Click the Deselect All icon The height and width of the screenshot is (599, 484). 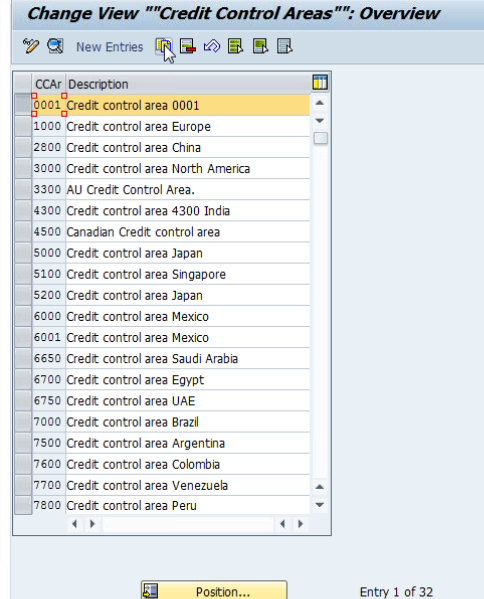click(285, 46)
